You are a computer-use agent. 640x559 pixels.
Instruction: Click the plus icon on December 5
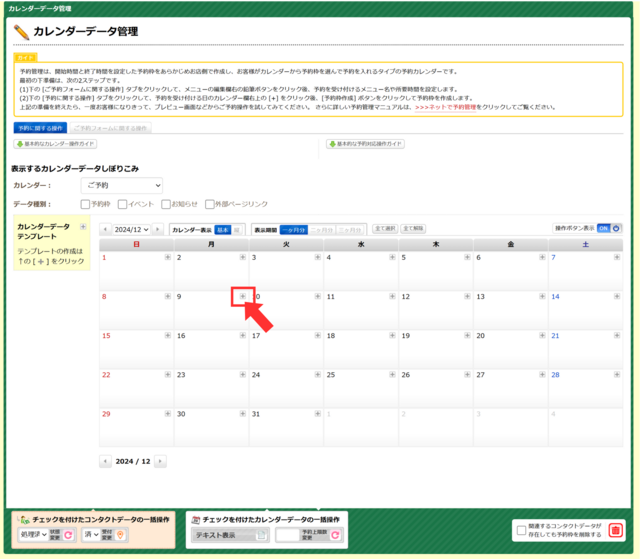[x=467, y=257]
